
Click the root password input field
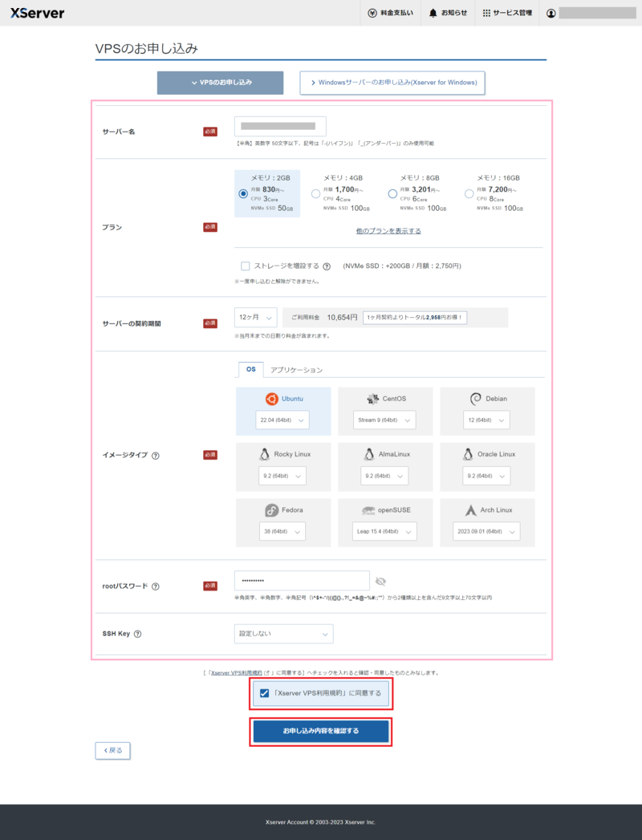[x=302, y=581]
